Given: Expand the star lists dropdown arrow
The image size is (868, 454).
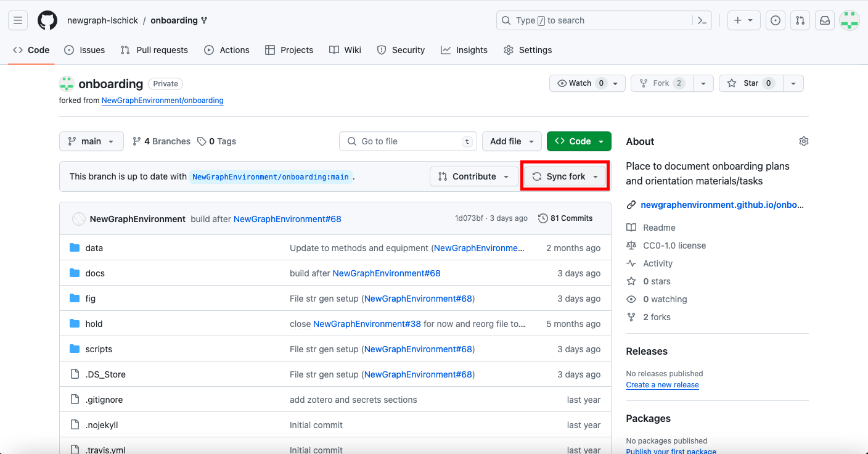Looking at the screenshot, I should [x=793, y=83].
